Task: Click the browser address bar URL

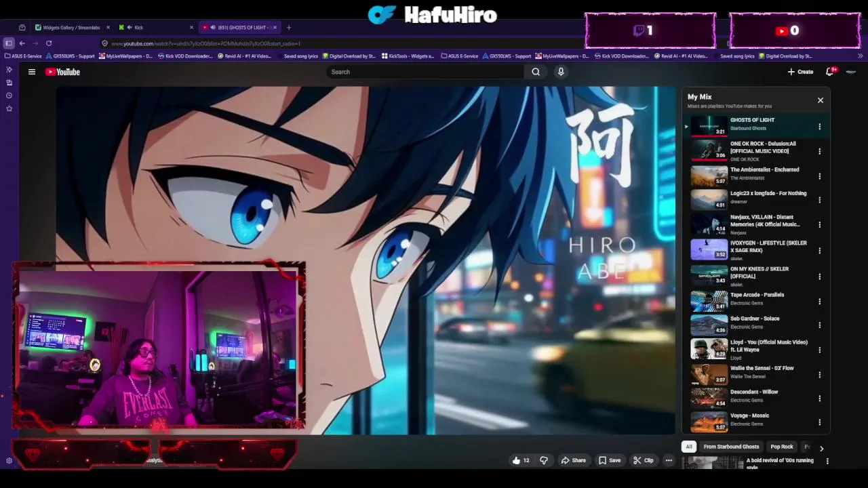Action: (x=205, y=43)
